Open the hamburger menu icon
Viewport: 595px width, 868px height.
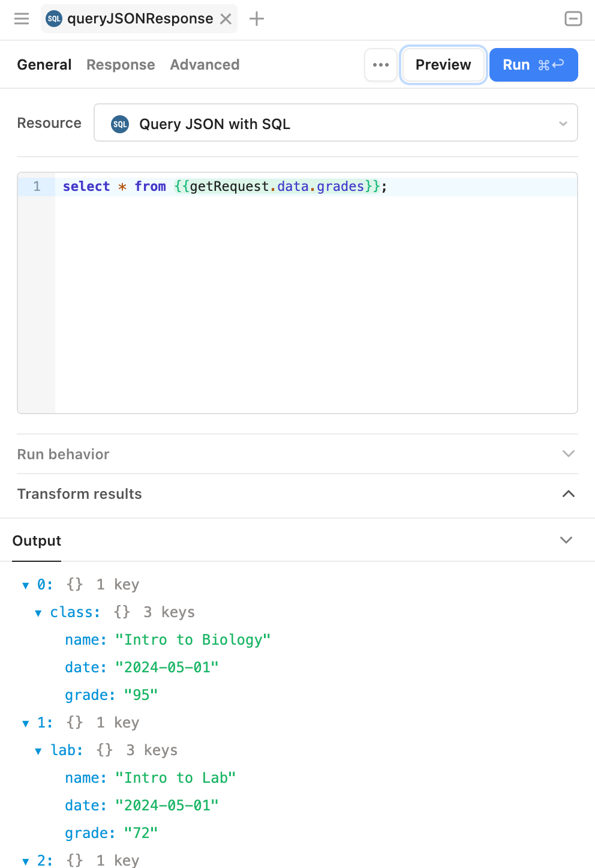coord(22,19)
